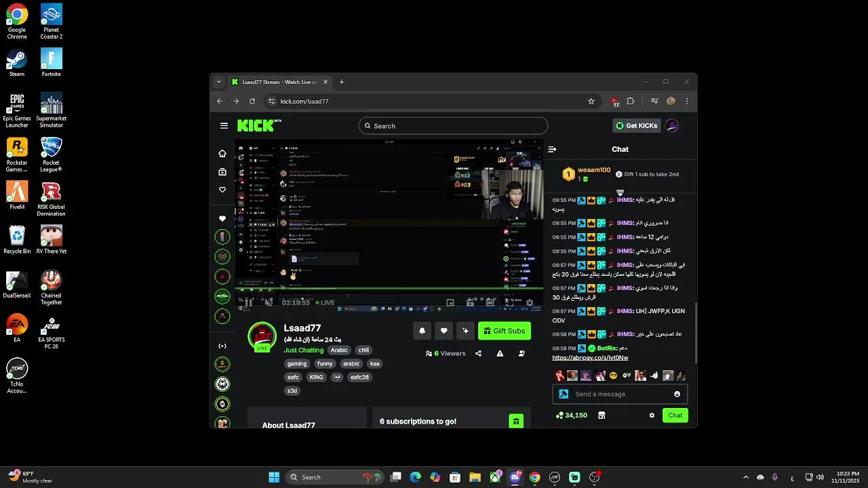Click the chat panel scrollbar
The width and height of the screenshot is (868, 488).
coord(695,333)
